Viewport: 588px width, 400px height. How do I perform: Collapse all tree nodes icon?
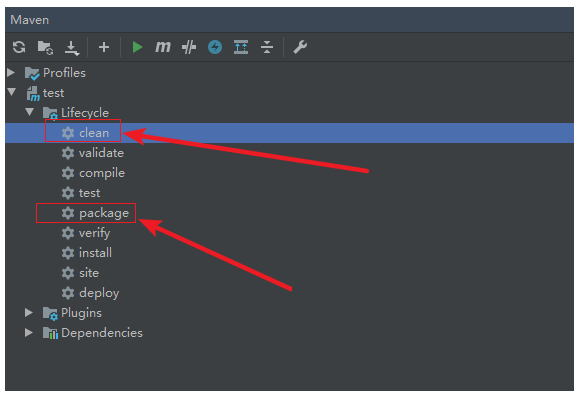click(x=267, y=47)
